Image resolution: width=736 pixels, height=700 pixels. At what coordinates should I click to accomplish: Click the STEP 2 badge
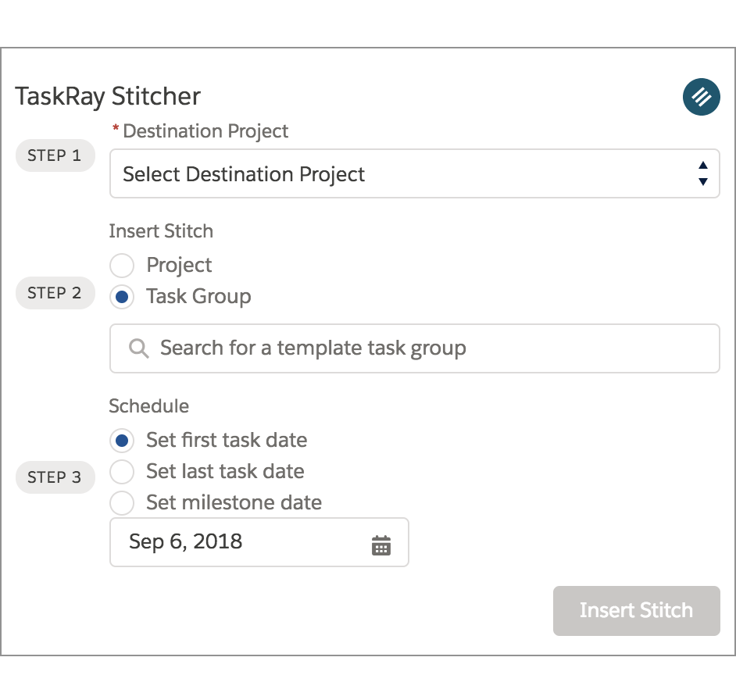coord(55,293)
